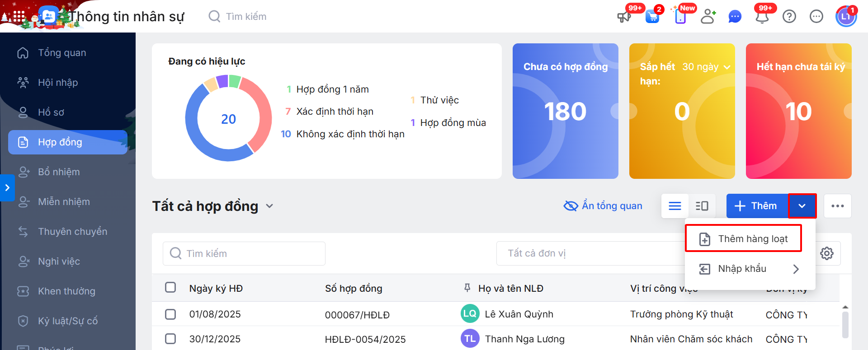Open Thuyên chuyển in sidebar
The height and width of the screenshot is (350, 868).
[x=68, y=232]
